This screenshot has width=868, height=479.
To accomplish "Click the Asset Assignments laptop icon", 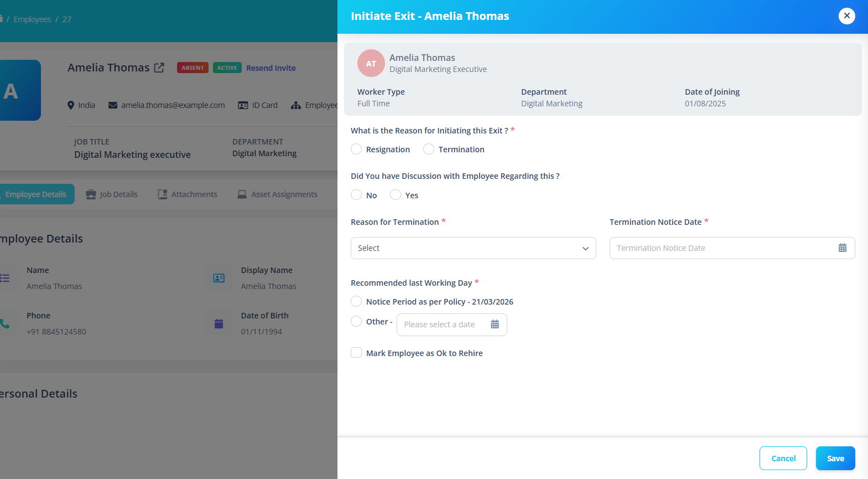I will pyautogui.click(x=242, y=194).
